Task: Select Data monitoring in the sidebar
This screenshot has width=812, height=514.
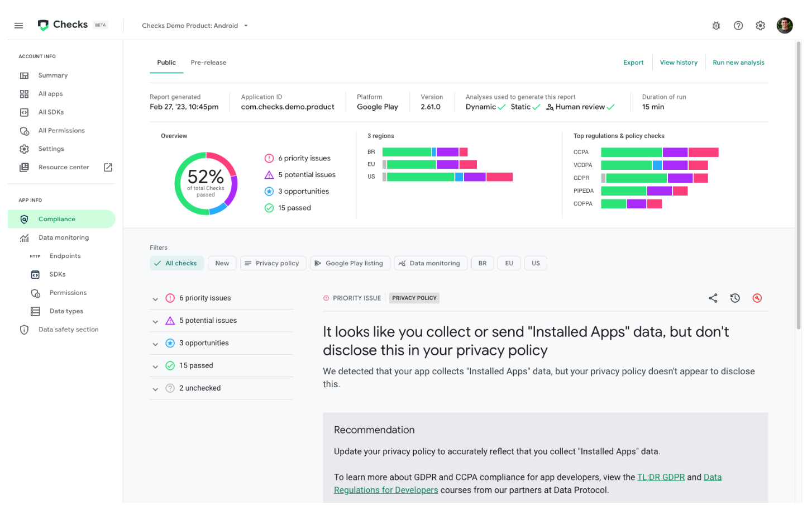Action: click(63, 237)
